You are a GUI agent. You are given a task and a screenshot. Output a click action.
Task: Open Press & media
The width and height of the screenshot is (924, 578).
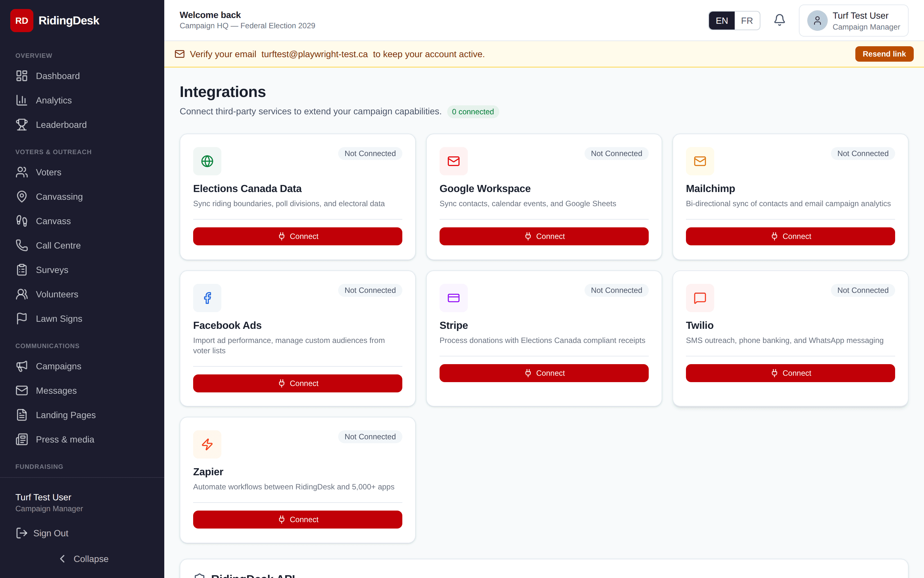coord(82,439)
